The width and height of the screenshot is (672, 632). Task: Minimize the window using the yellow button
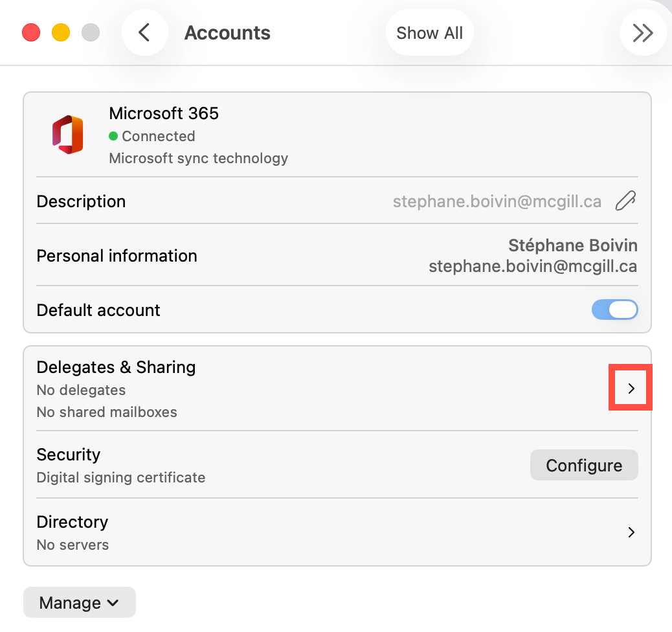click(x=61, y=32)
